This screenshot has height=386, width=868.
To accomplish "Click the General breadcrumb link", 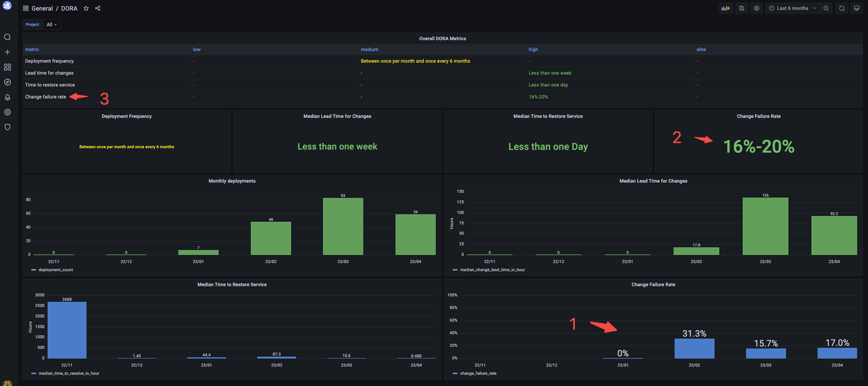I will (42, 8).
